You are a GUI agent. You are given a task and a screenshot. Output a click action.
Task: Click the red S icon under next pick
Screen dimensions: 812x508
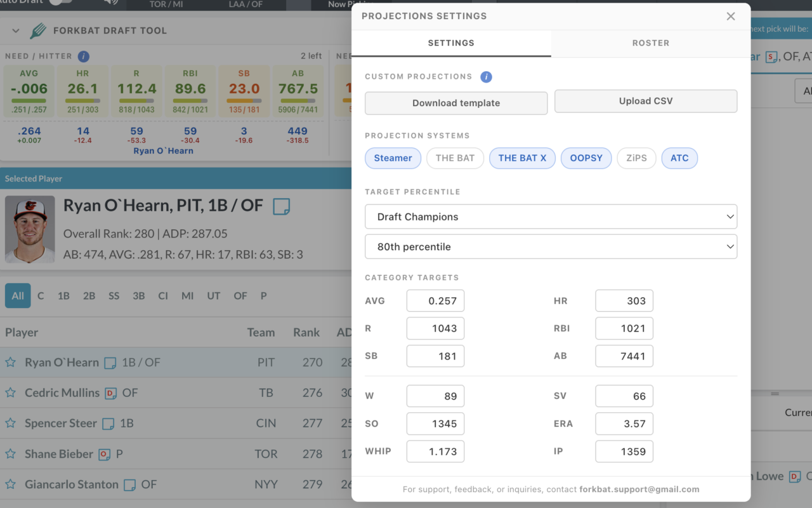[771, 57]
